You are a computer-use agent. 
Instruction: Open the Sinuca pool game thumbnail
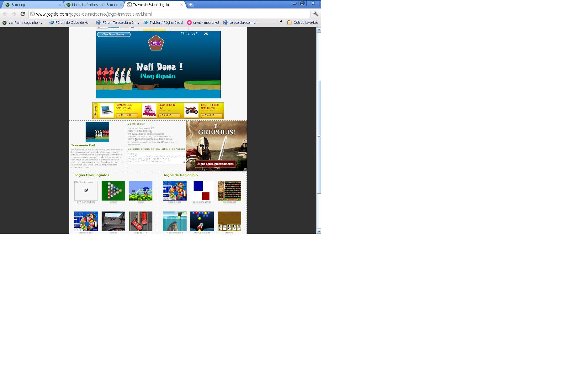[113, 191]
